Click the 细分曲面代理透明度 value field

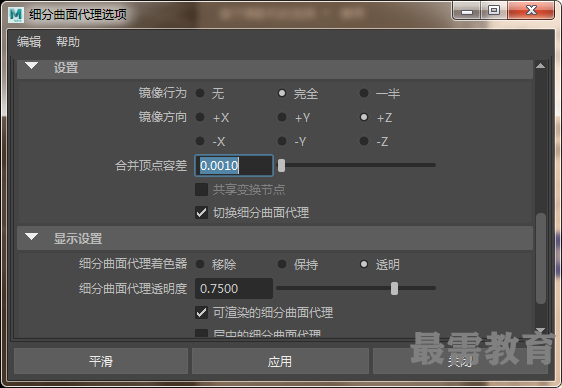(234, 288)
